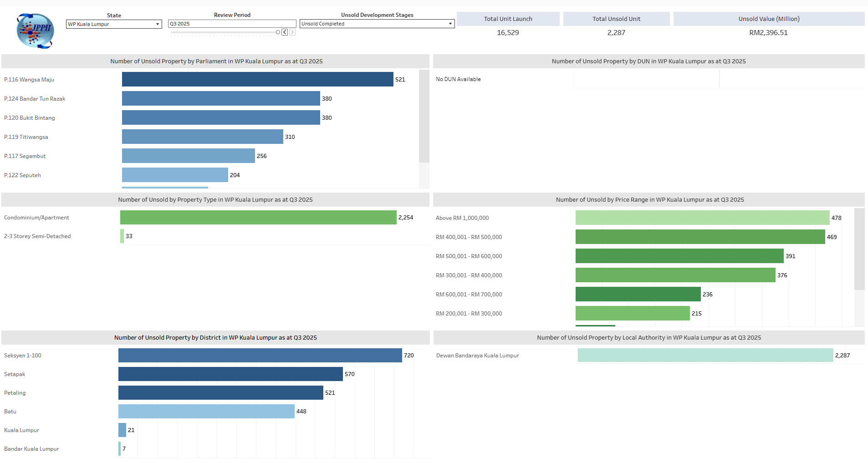Click the Unsold Value (Million) header tile
The image size is (868, 463).
pyautogui.click(x=768, y=19)
